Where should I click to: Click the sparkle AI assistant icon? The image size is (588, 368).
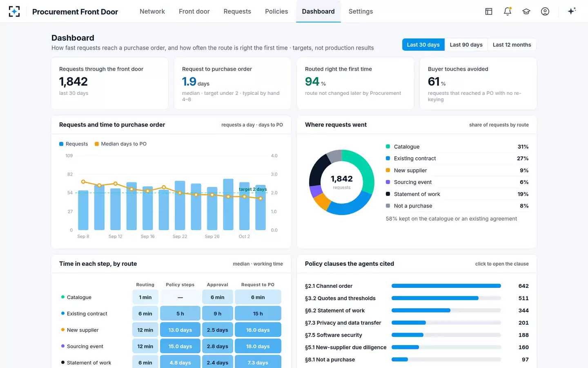point(572,11)
